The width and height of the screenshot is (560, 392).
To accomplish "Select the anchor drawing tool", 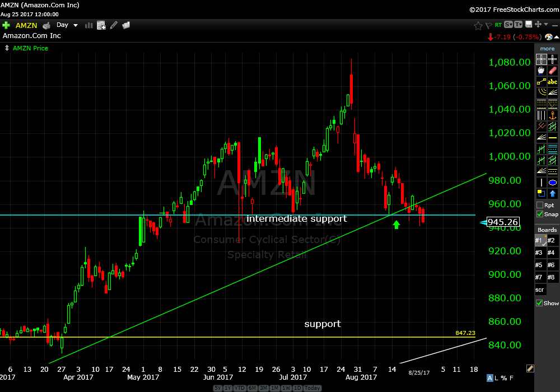I will point(553,115).
